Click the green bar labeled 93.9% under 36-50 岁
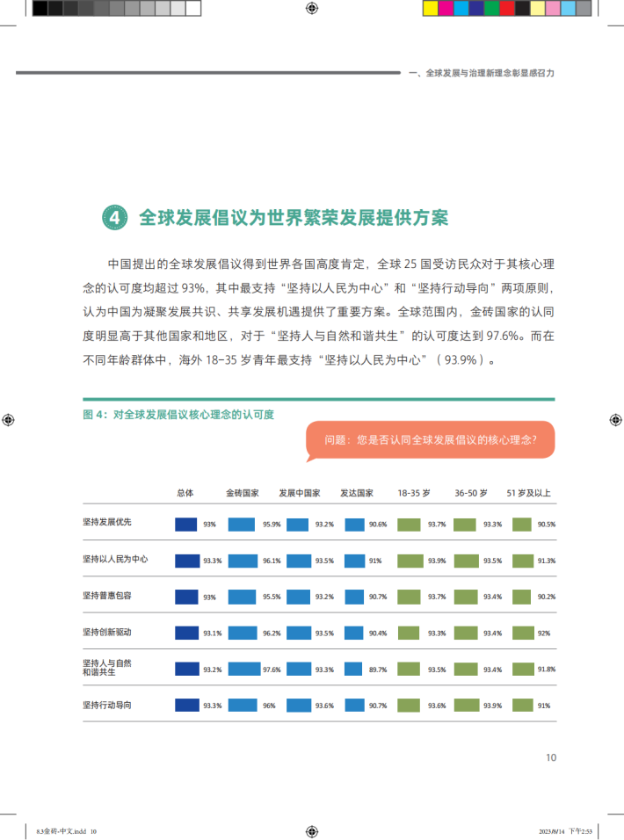624x840 pixels. click(468, 705)
